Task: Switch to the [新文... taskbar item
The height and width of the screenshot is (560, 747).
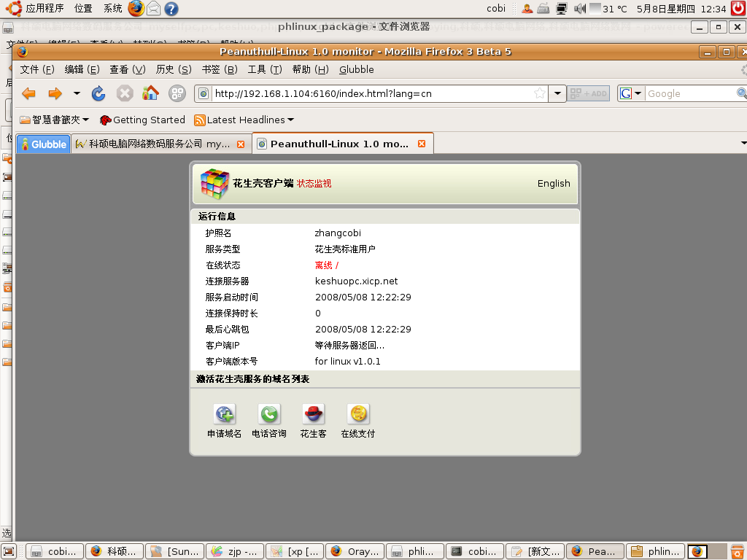Action: click(x=535, y=551)
